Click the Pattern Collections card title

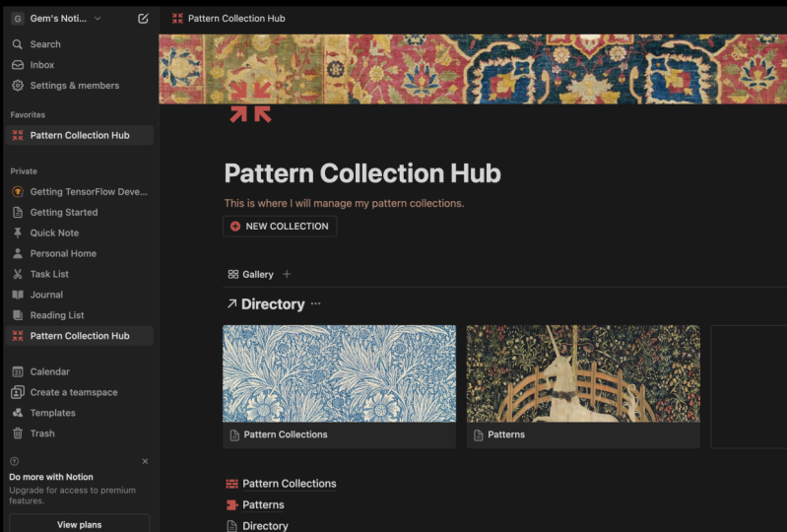(x=286, y=434)
